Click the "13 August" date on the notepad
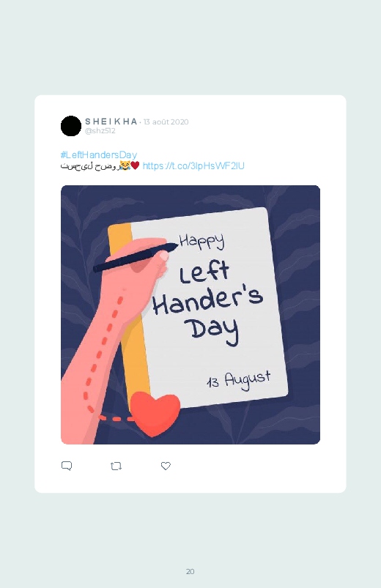 click(x=239, y=379)
